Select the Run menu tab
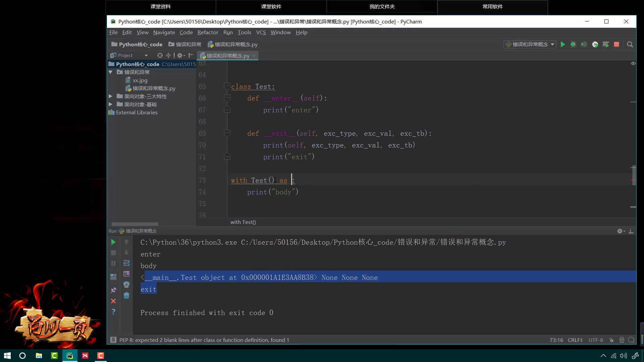644x362 pixels. 228,32
